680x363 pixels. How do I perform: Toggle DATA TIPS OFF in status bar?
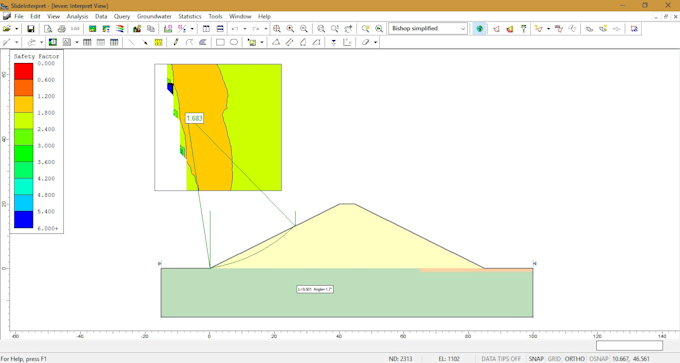pos(501,359)
